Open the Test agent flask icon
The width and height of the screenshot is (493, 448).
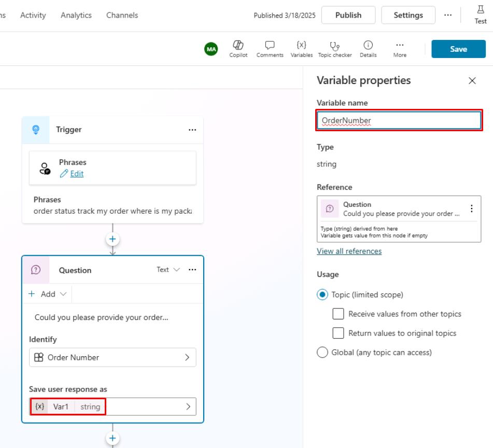[481, 14]
